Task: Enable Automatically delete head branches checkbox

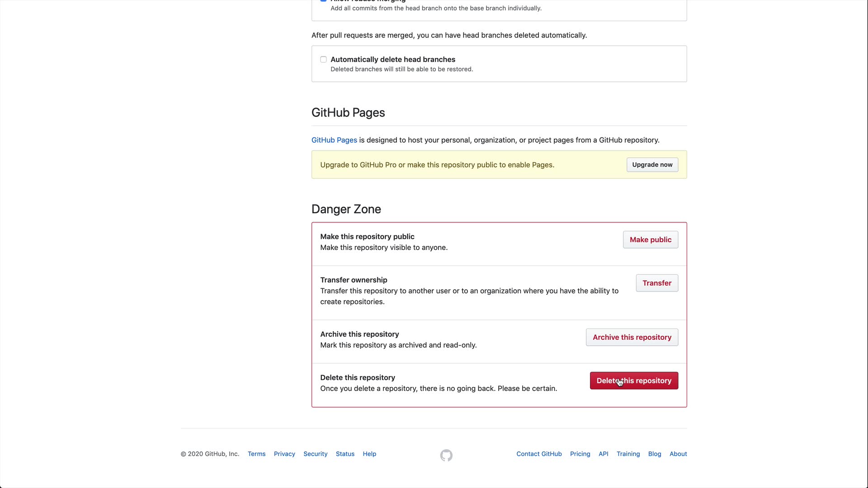Action: click(323, 60)
